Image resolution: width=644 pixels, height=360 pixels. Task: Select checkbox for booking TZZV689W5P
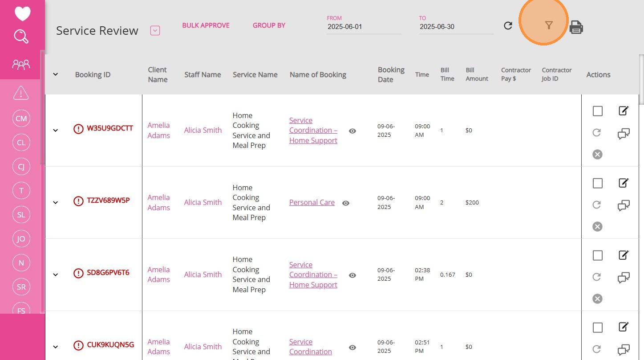click(x=598, y=183)
